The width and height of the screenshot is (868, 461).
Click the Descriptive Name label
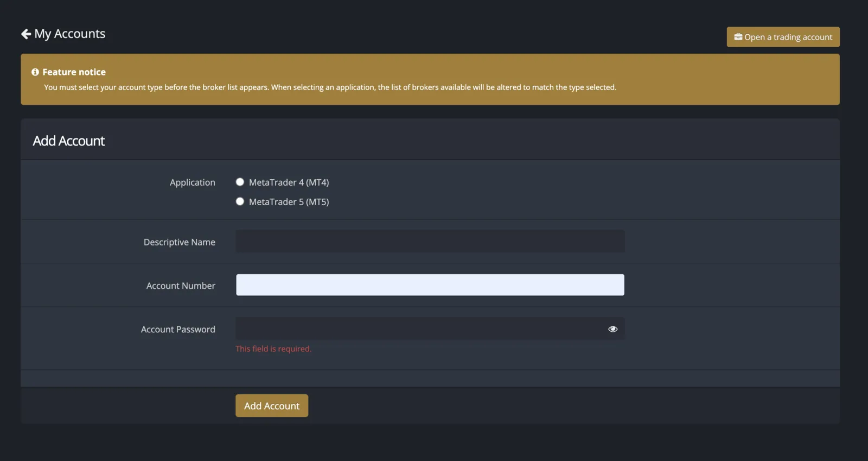click(x=180, y=242)
